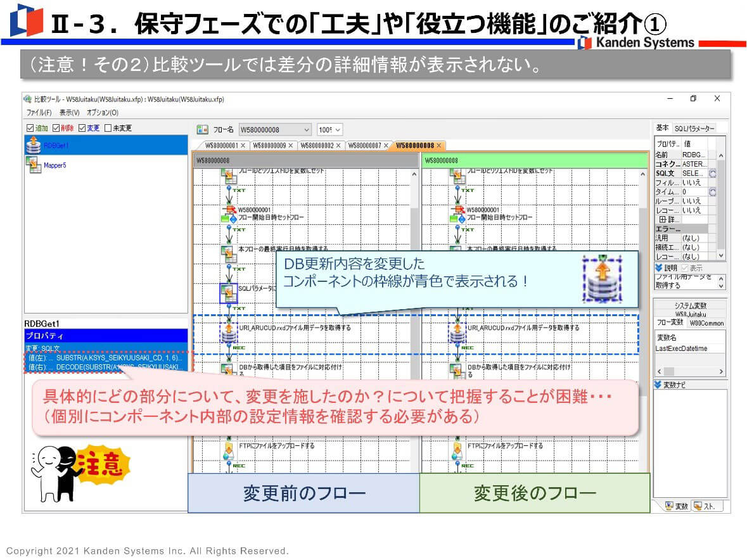Switch to the SQLパラメーター tab

pos(694,129)
